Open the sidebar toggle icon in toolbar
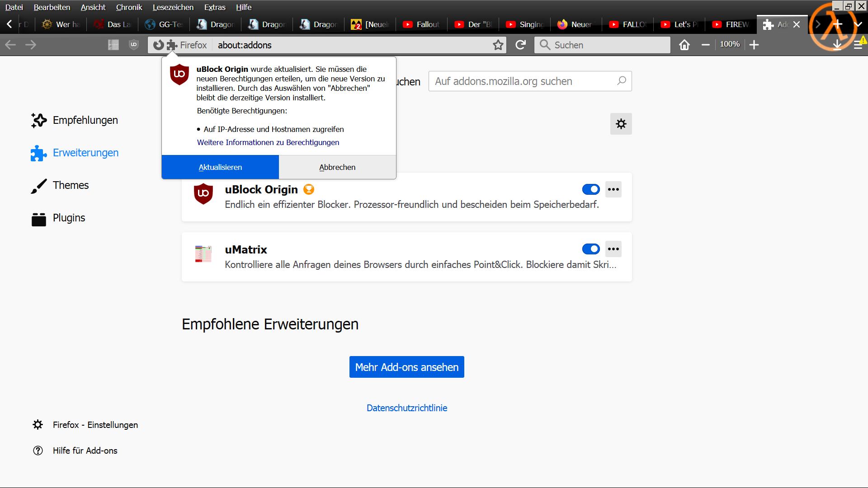The image size is (868, 488). tap(113, 45)
